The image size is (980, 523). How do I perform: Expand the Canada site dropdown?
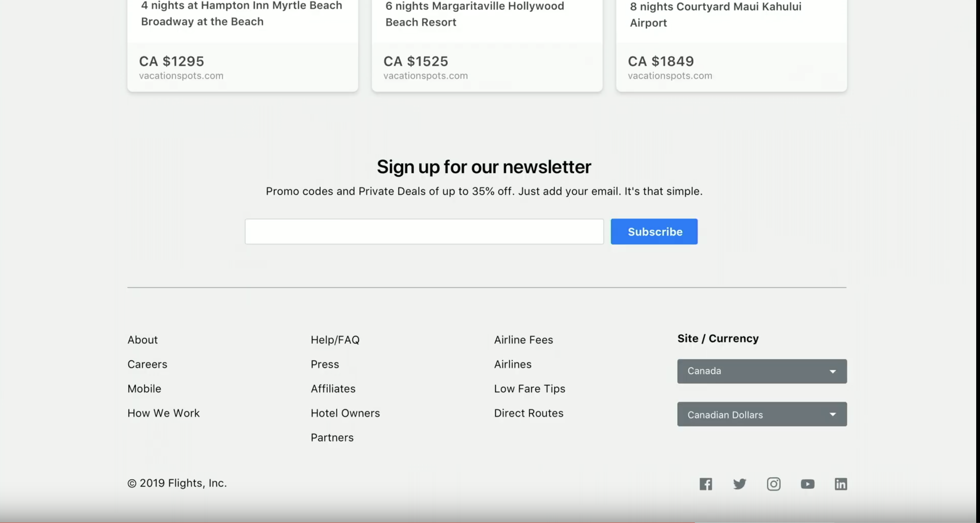click(x=762, y=371)
